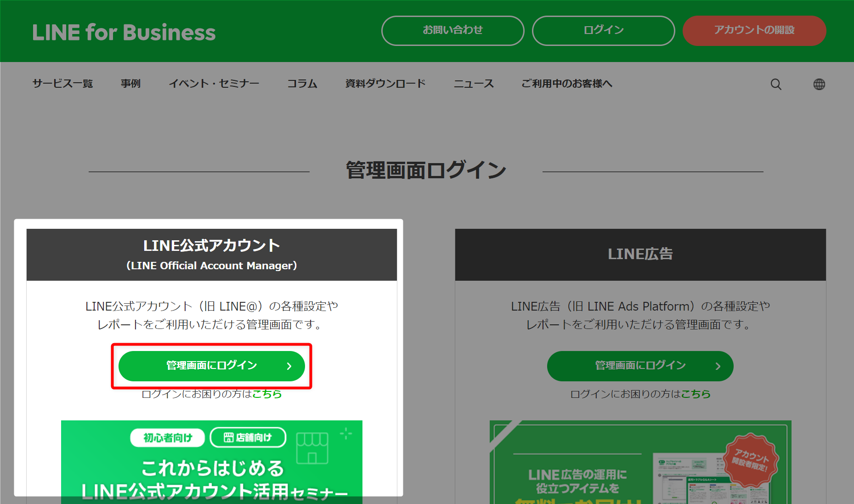The image size is (854, 504).
Task: Click the LINE for Business logo
Action: pyautogui.click(x=124, y=32)
